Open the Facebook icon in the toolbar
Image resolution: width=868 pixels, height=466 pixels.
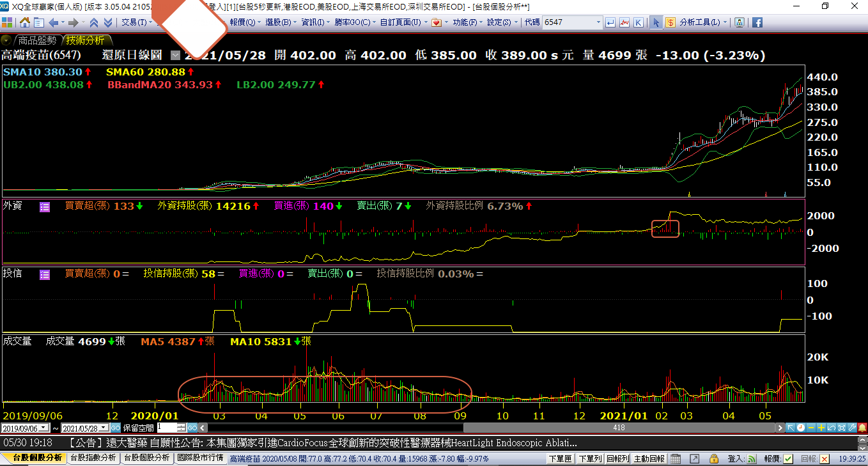pos(757,22)
